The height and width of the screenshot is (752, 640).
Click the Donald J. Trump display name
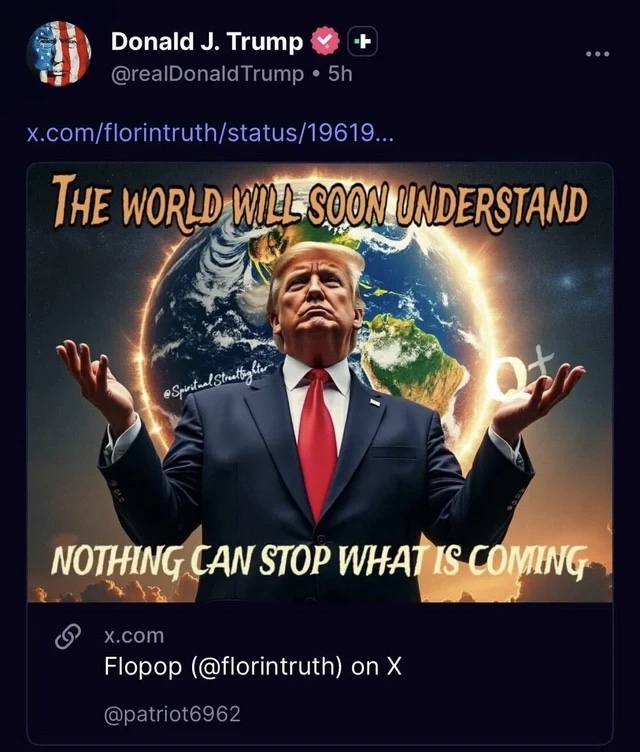207,42
